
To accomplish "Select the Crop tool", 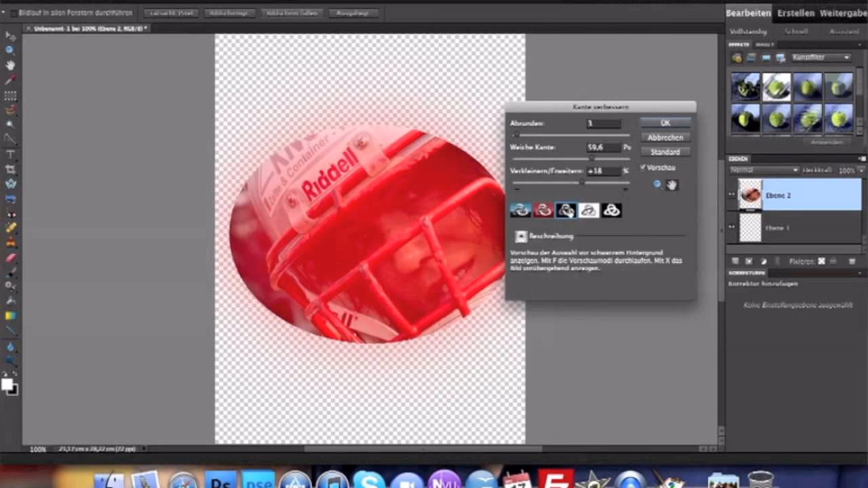I will pyautogui.click(x=10, y=169).
